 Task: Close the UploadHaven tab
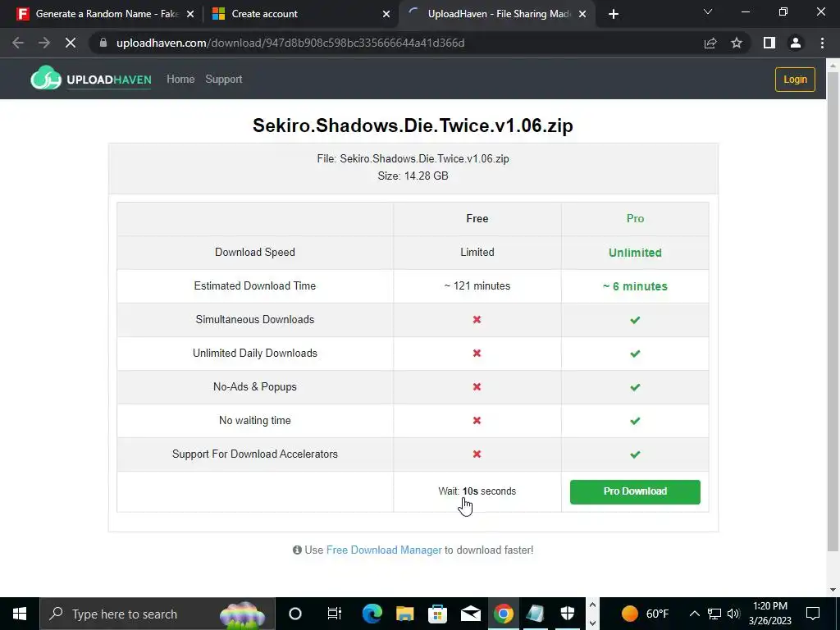point(583,14)
